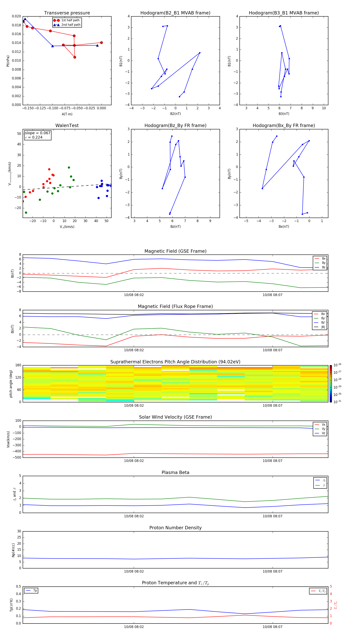The image size is (351, 644).
Task: Select the Bz' entry in flux rope legend
Action: pos(320,323)
